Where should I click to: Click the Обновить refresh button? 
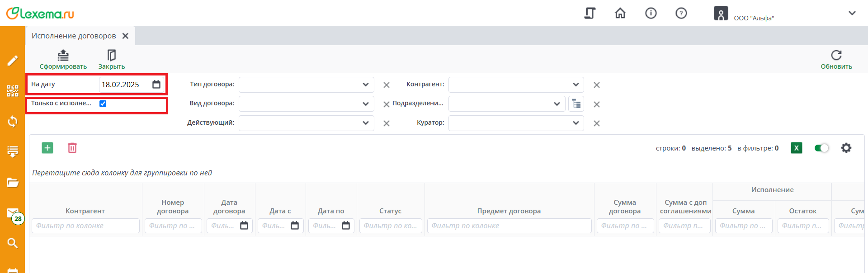pos(836,60)
